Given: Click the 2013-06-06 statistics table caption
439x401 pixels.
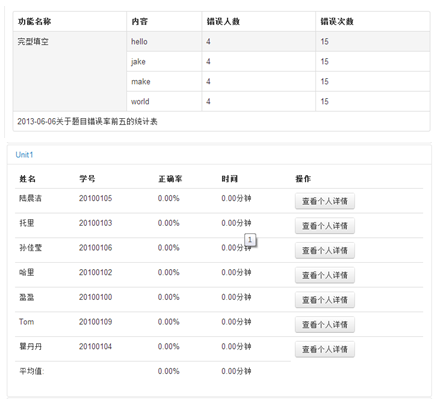Looking at the screenshot, I should click(87, 121).
